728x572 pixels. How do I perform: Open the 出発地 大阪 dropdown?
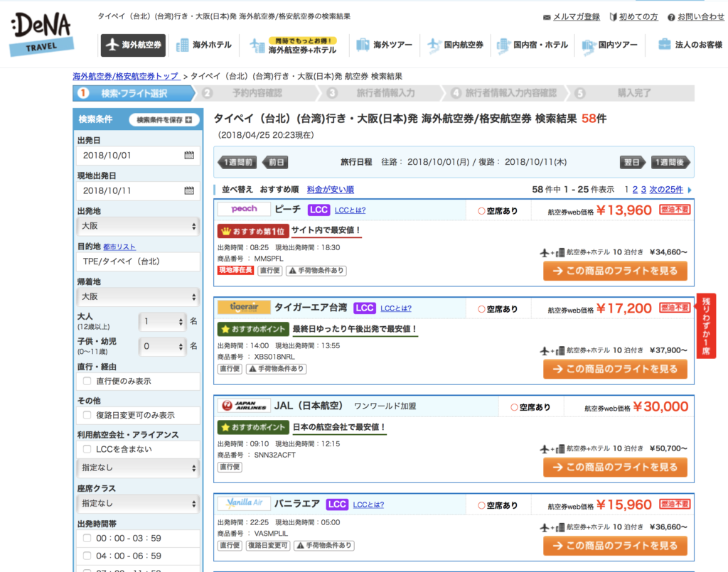point(138,226)
